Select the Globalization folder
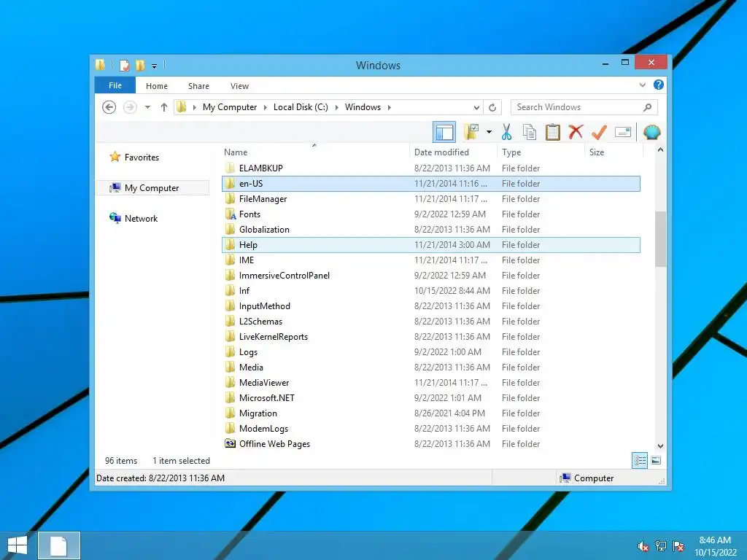Viewport: 747px width, 560px height. click(431, 230)
